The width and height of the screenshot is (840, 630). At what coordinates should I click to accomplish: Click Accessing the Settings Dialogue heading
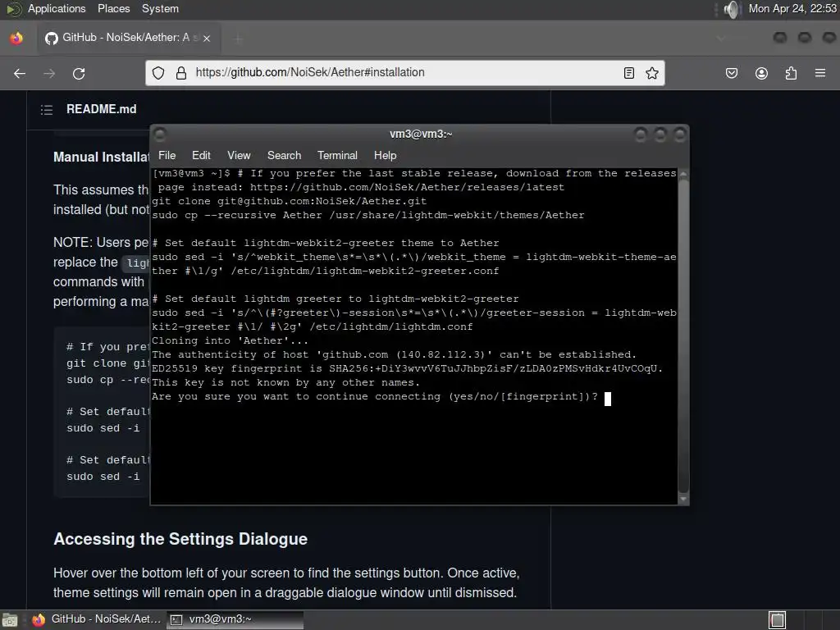[180, 539]
